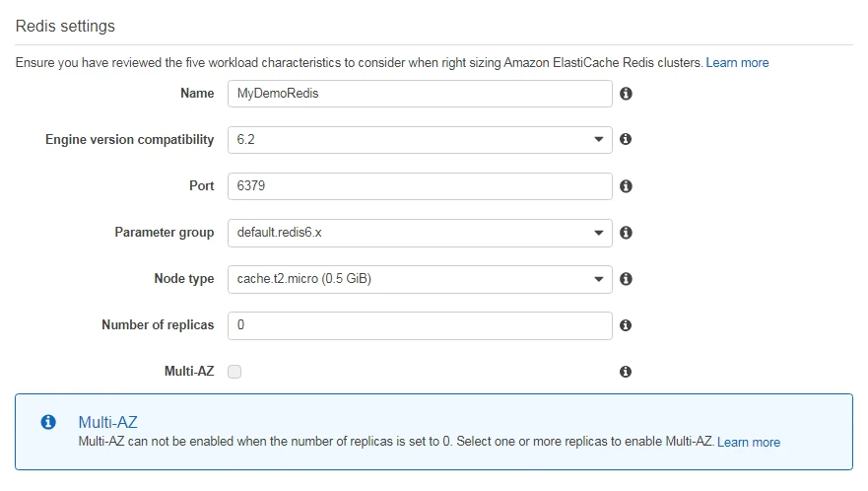
Task: Click the Multi-AZ title in the blue banner
Action: (107, 422)
